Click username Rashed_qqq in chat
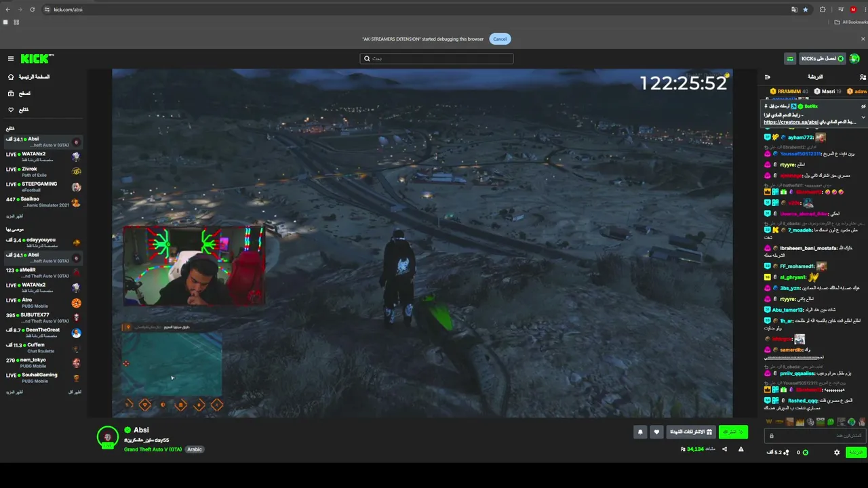Viewport: 868px width, 488px height. coord(804,401)
